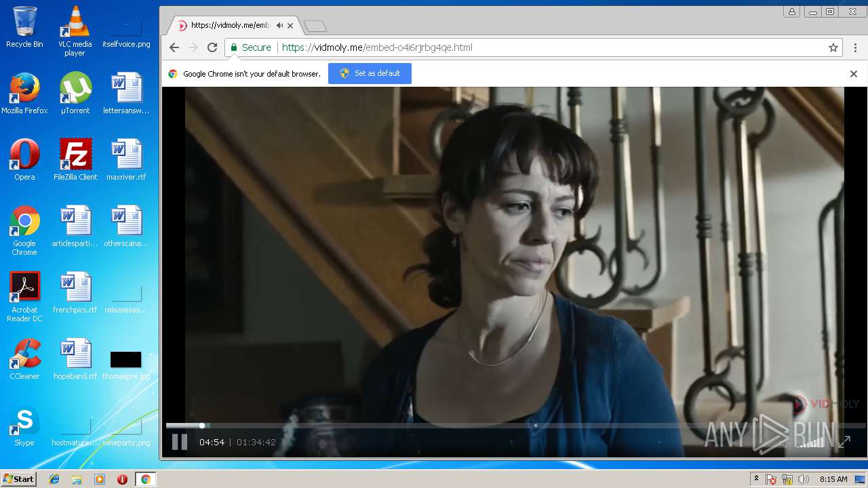Viewport: 868px width, 488px height.
Task: Set Chrome as default browser
Action: click(370, 73)
